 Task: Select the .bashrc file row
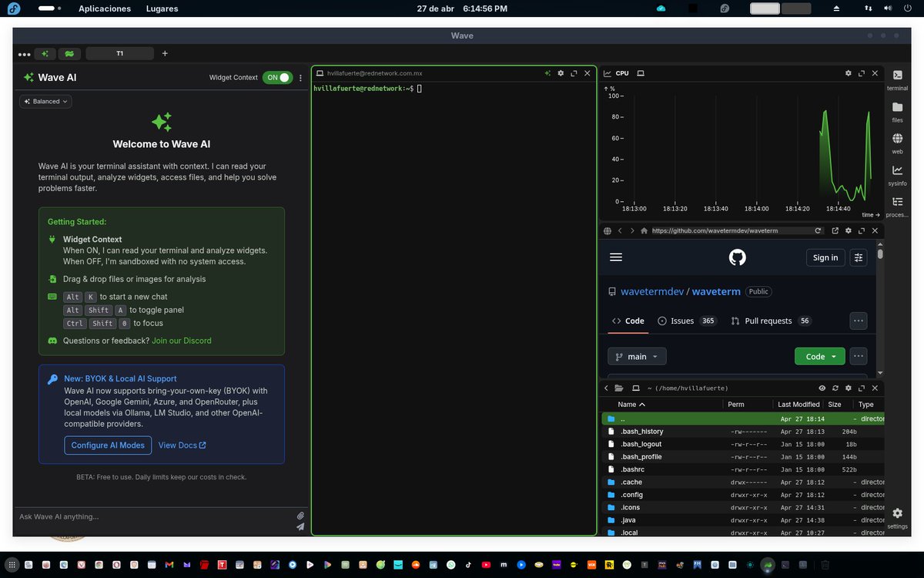point(742,469)
